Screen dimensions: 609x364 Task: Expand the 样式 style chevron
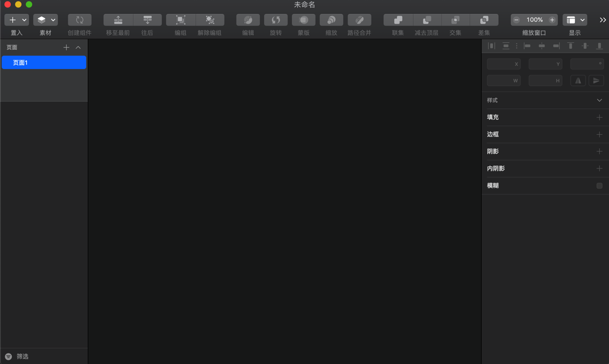[599, 100]
